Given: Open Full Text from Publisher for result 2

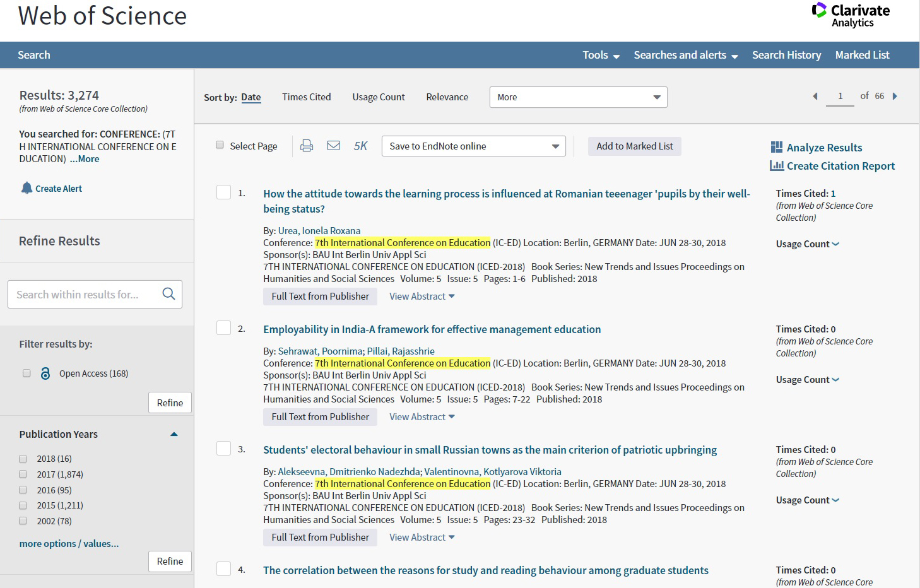Looking at the screenshot, I should (320, 416).
